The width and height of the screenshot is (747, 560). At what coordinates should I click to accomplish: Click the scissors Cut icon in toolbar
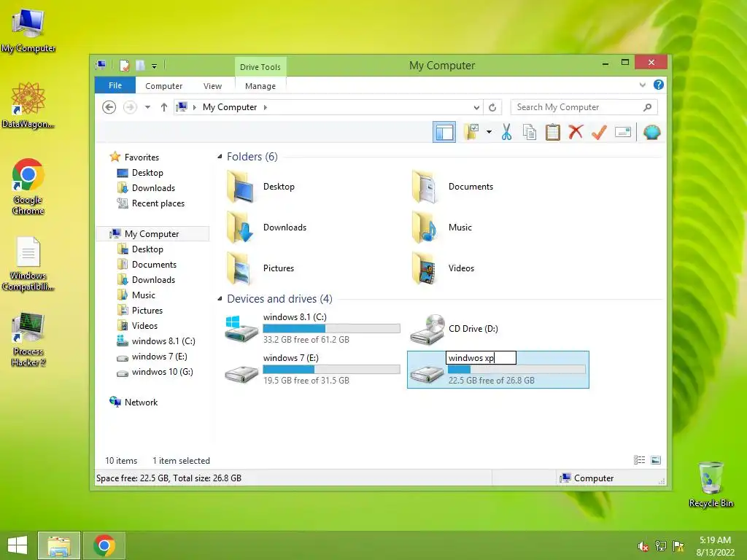coord(506,132)
